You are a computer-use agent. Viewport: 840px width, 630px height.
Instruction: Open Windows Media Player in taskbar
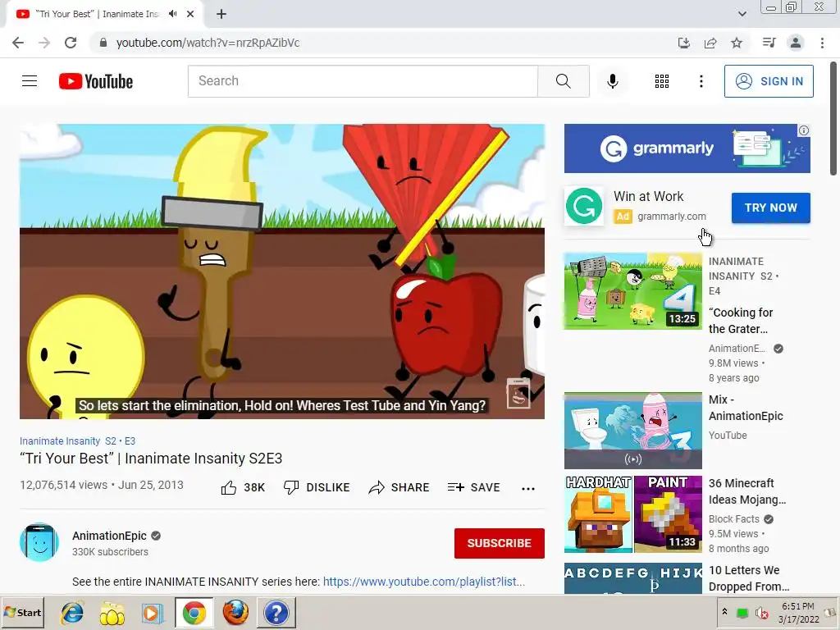click(152, 613)
